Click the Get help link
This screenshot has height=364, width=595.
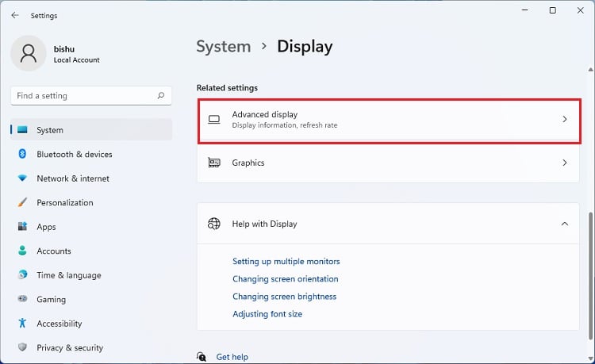(x=232, y=357)
